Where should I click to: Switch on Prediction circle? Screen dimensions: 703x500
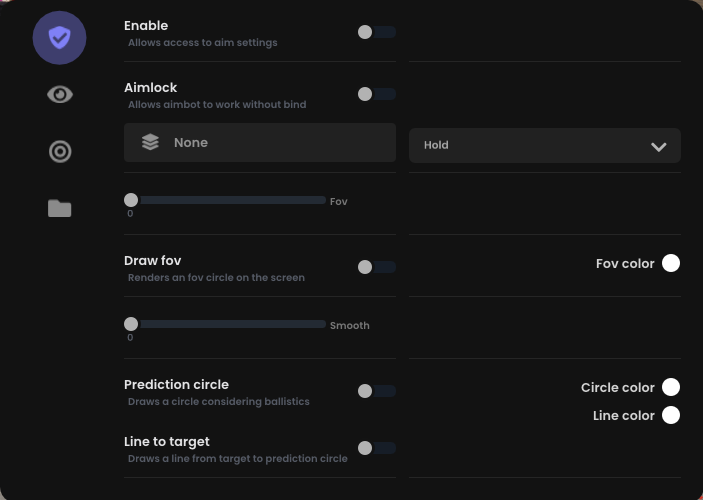(x=376, y=391)
